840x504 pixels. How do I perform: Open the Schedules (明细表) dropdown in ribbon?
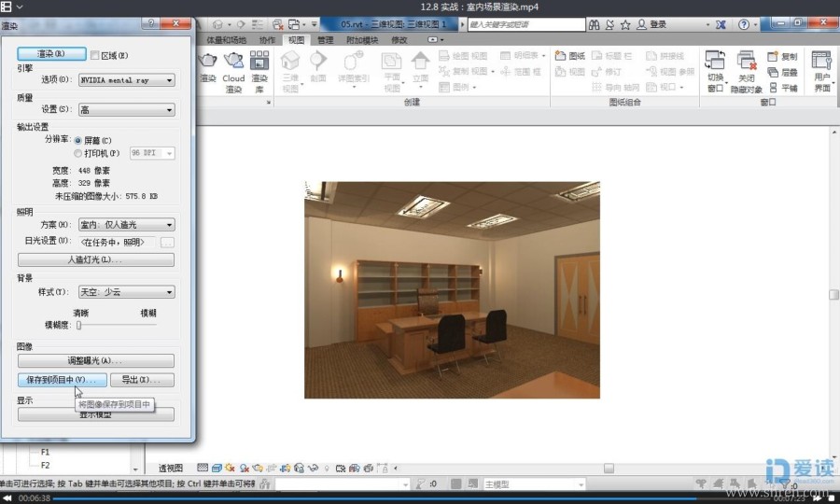[523, 56]
